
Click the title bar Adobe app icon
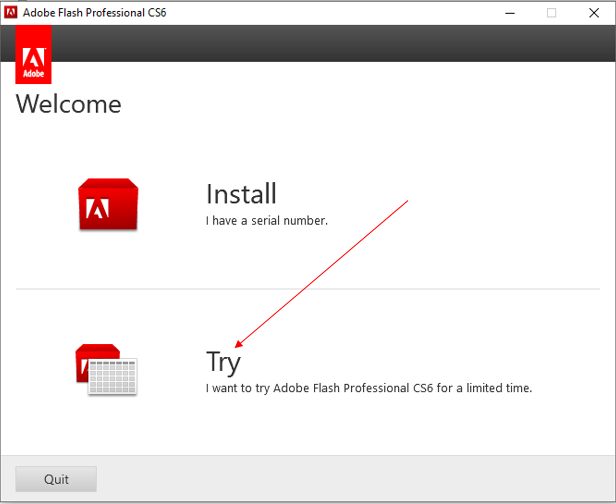11,13
